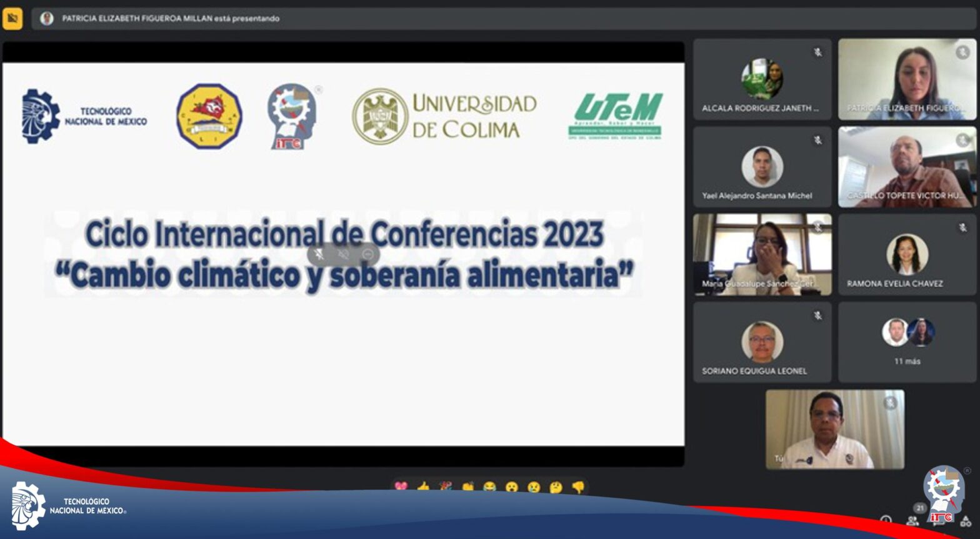
Task: Click the presenter avatar in the presenting banner
Action: tap(47, 18)
